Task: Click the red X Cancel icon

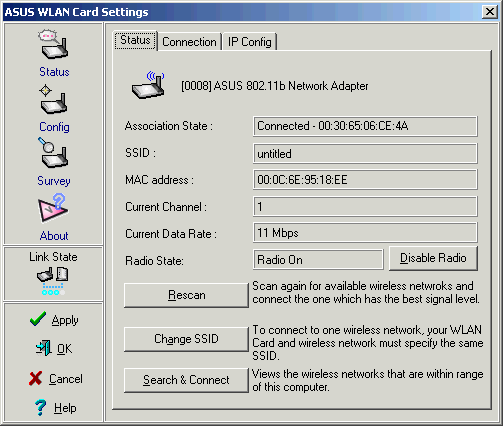Action: (35, 379)
